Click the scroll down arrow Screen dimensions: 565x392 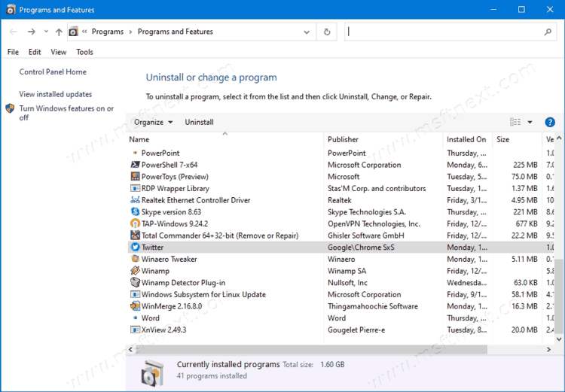pyautogui.click(x=559, y=339)
